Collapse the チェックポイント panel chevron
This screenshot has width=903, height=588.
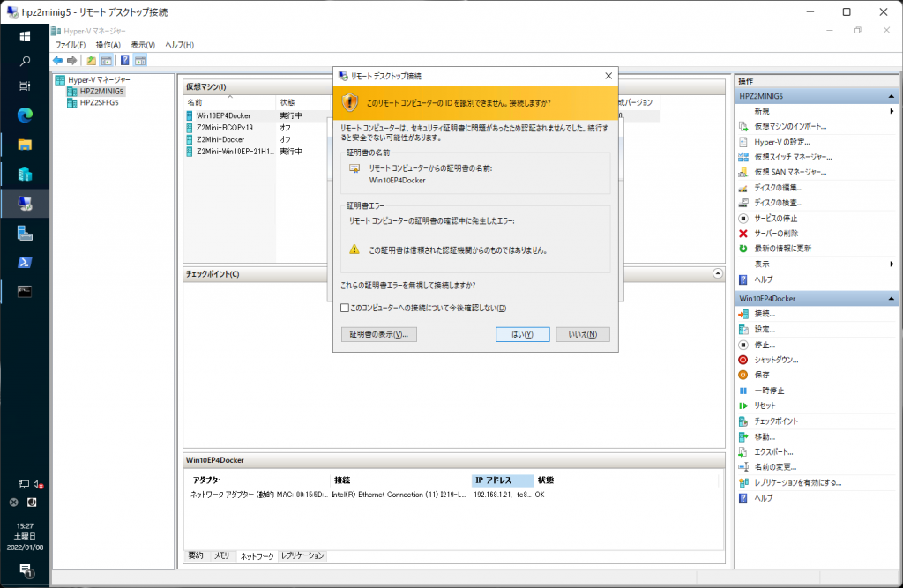click(x=718, y=273)
